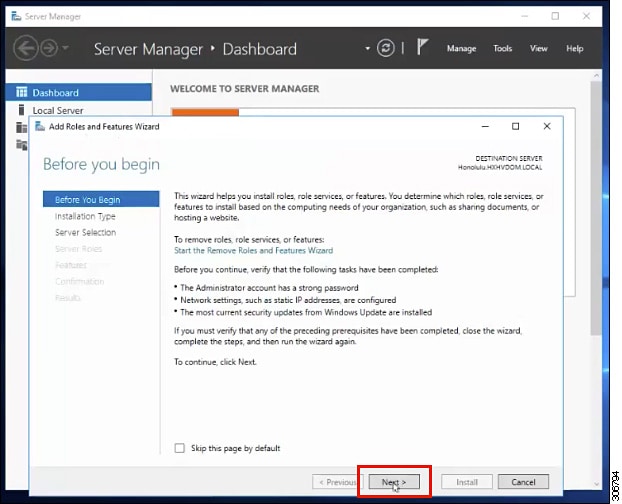Close the Server Manager window
Viewport: 622px width, 504px height.
(586, 16)
